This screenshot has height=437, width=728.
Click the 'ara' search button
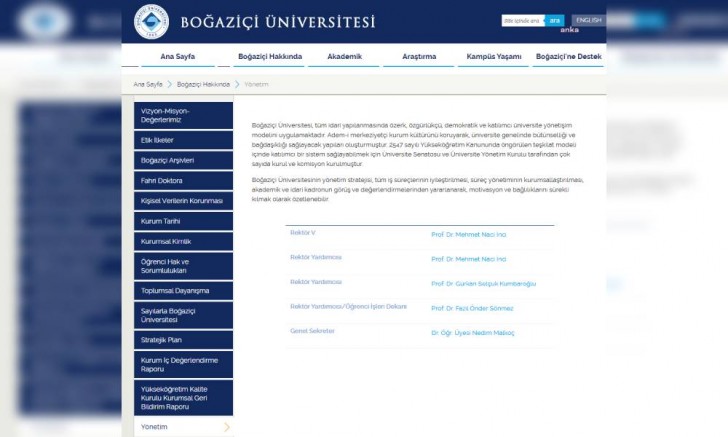coord(554,20)
